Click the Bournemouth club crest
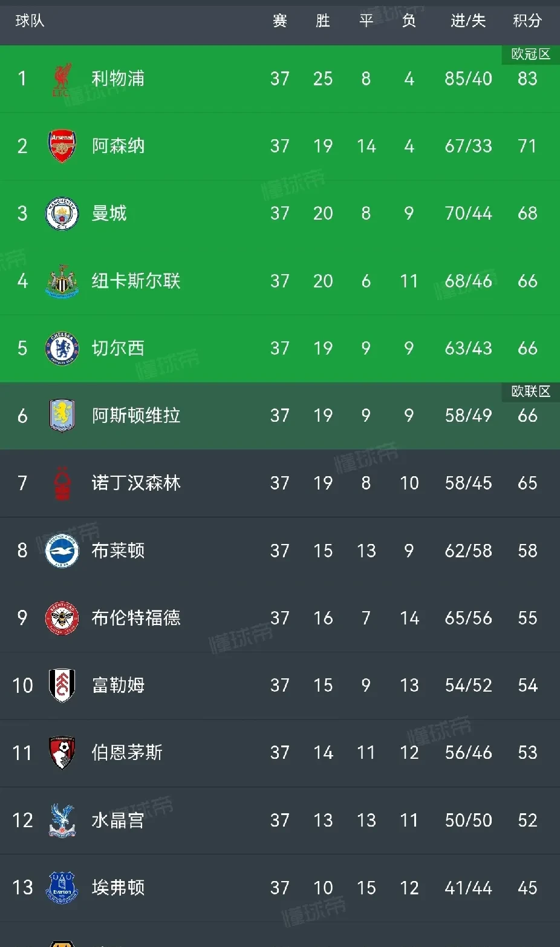Image resolution: width=560 pixels, height=947 pixels. [62, 753]
